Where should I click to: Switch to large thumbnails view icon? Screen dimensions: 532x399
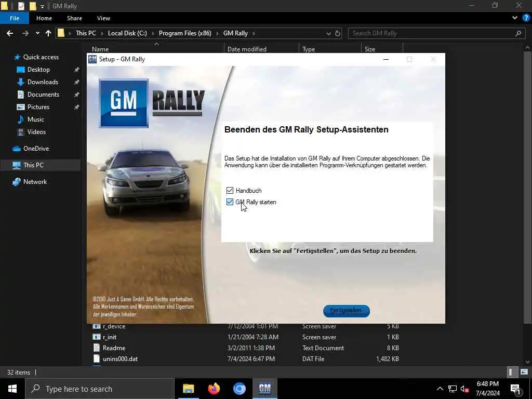(x=524, y=372)
